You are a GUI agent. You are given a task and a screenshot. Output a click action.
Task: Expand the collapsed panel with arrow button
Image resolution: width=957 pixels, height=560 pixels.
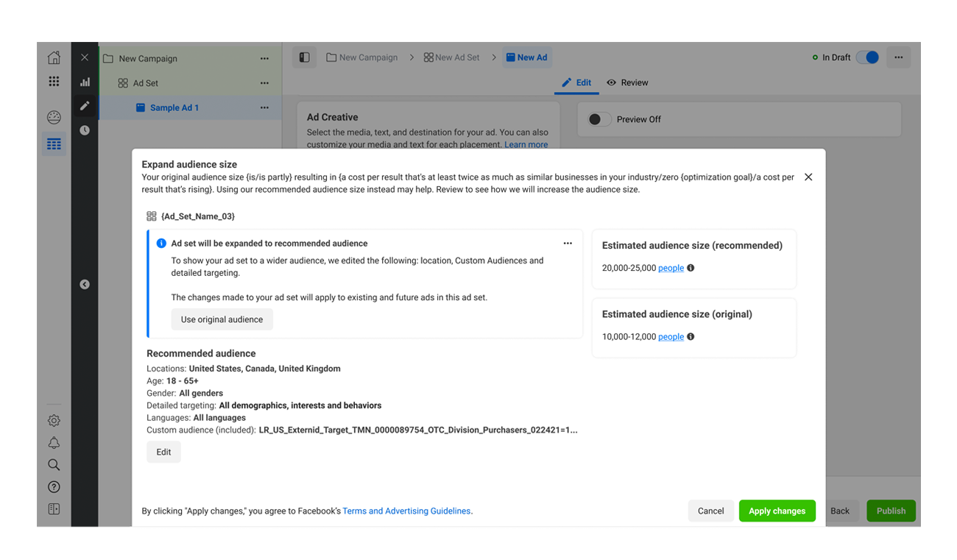tap(85, 284)
